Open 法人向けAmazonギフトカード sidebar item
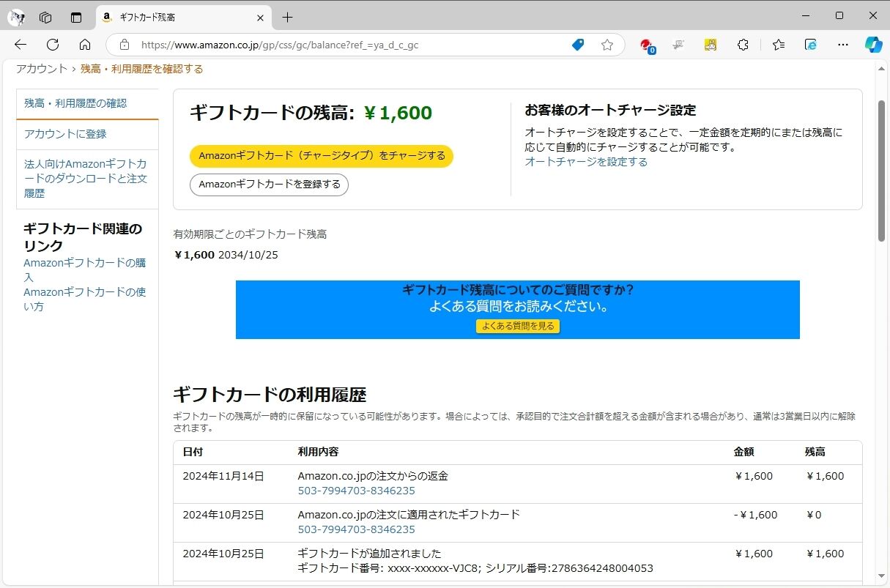Viewport: 890px width, 588px height. coord(87,179)
